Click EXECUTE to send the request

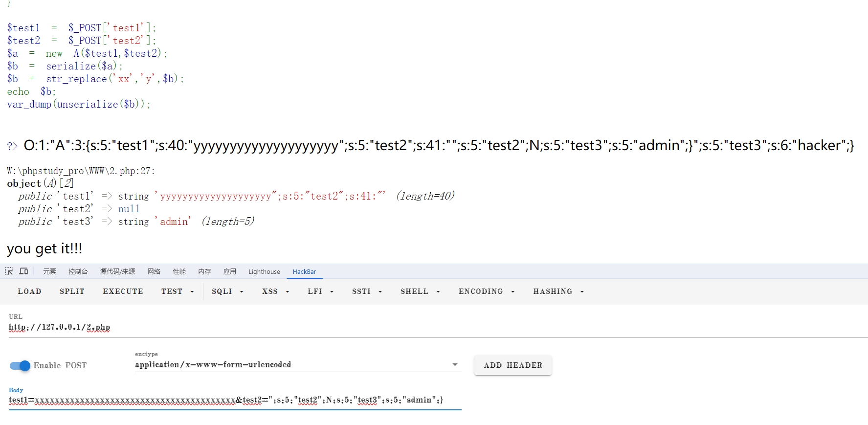click(123, 291)
